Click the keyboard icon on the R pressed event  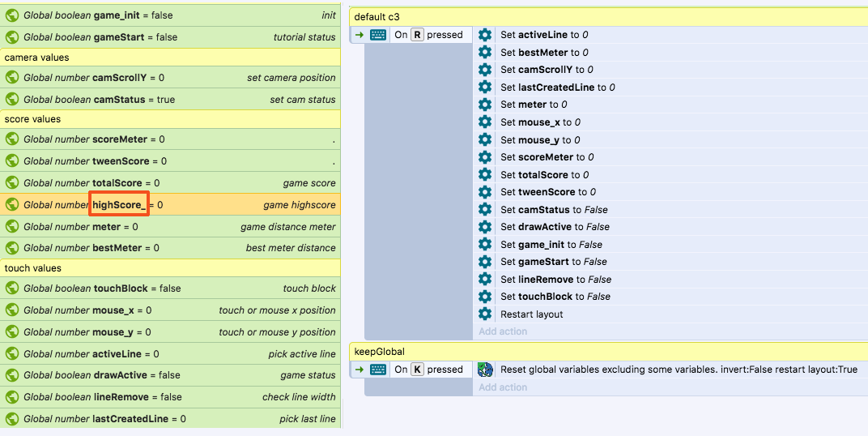(378, 35)
